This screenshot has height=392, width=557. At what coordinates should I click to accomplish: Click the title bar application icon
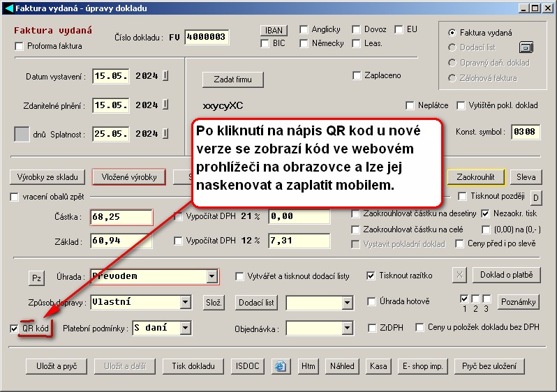click(x=8, y=8)
